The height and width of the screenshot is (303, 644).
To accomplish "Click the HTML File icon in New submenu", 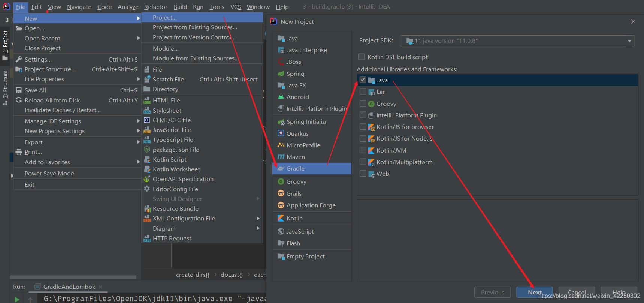I will tap(147, 100).
